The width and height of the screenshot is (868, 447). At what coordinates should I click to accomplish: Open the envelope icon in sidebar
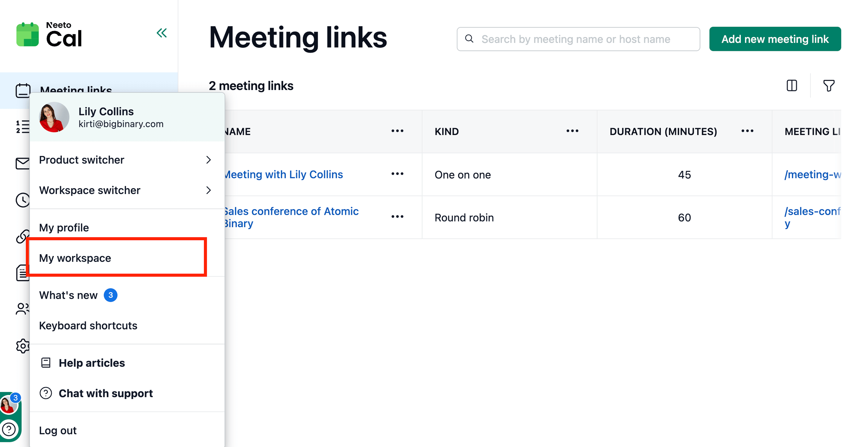click(22, 163)
